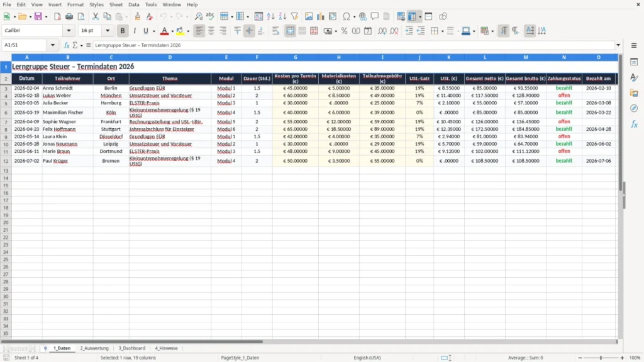The height and width of the screenshot is (362, 644).
Task: Click the Increase Indent icon
Action: pyautogui.click(x=409, y=31)
